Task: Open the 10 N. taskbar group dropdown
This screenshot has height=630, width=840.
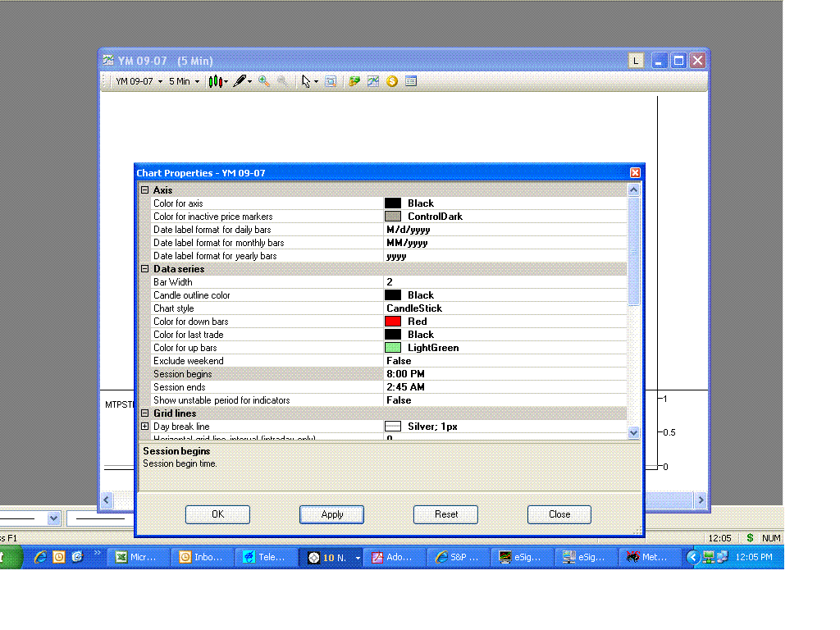Action: pos(358,558)
